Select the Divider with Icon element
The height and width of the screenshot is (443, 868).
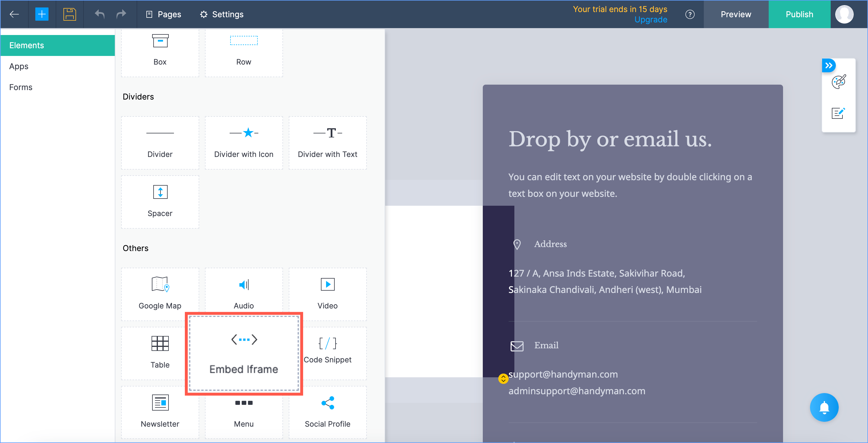click(x=244, y=143)
